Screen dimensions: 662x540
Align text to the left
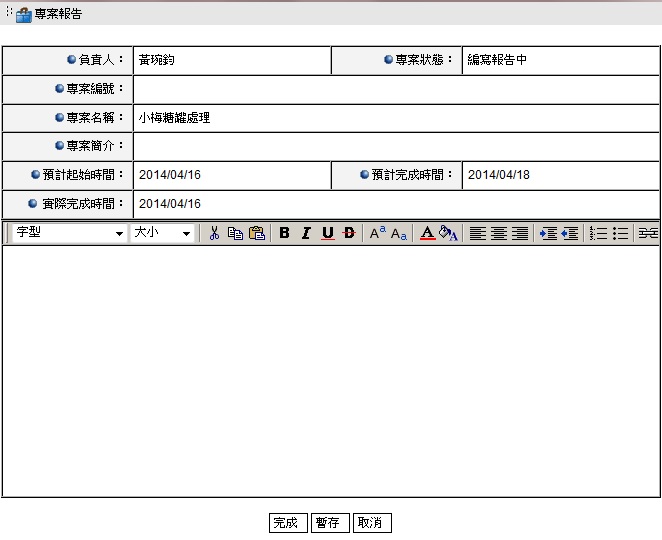point(478,233)
